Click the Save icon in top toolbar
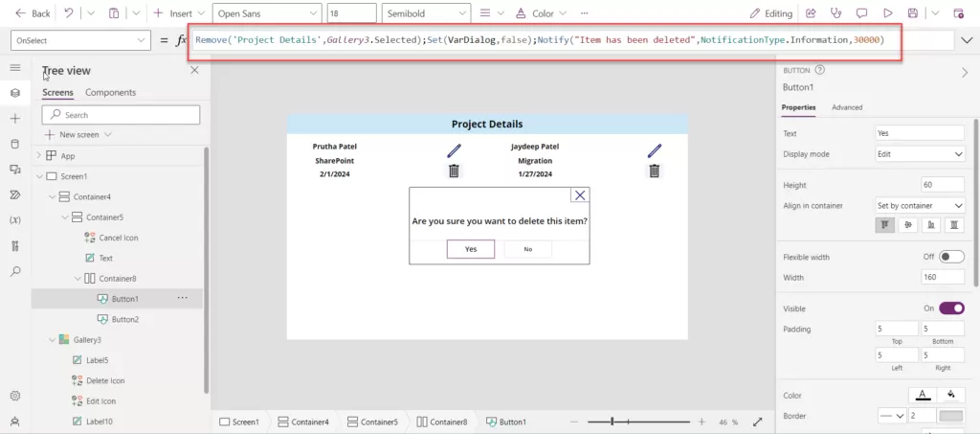Viewport: 980px width, 434px height. tap(913, 13)
